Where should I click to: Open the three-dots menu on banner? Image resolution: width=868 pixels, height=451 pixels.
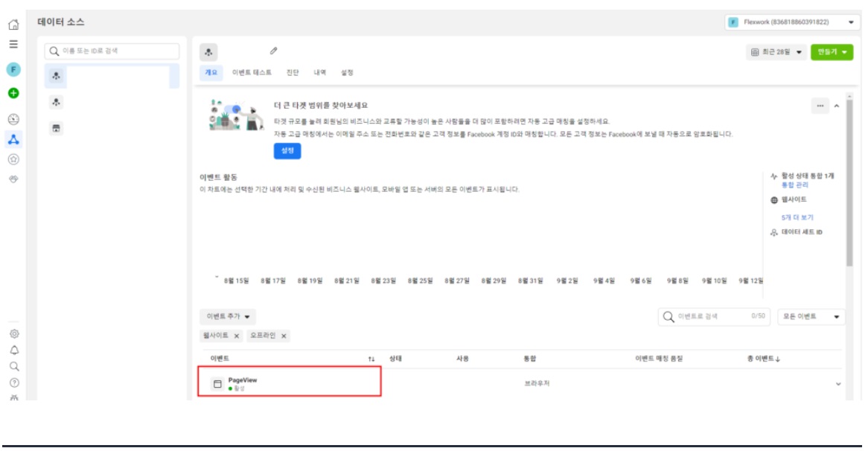(x=820, y=106)
